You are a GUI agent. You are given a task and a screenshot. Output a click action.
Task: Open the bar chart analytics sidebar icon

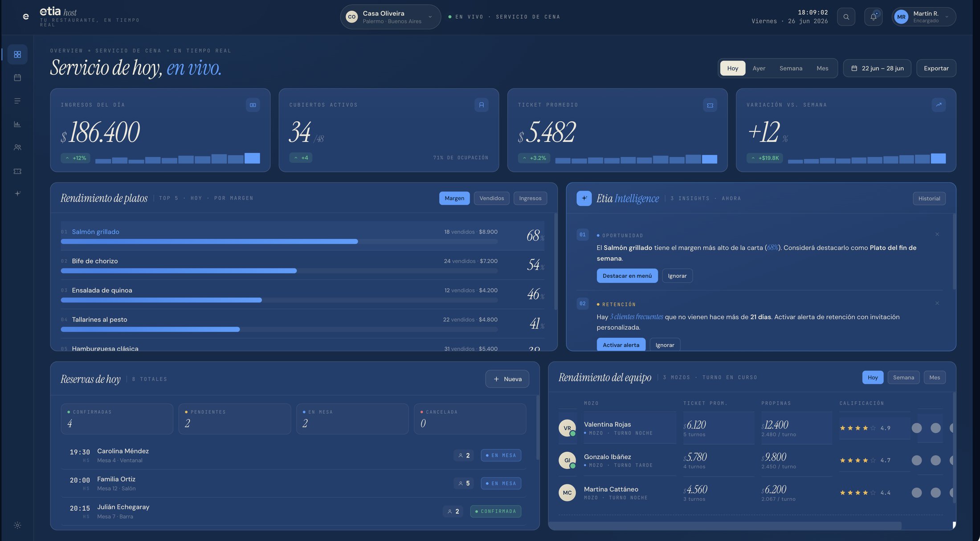17,124
